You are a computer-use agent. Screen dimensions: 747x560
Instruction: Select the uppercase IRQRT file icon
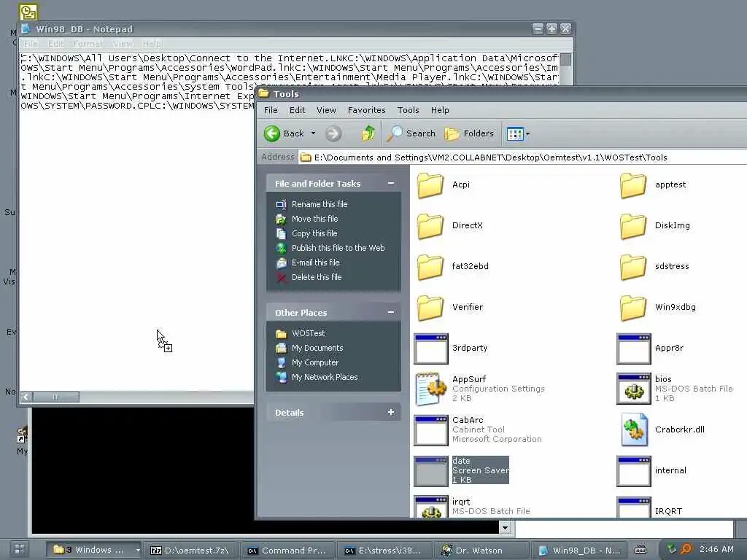pyautogui.click(x=634, y=507)
